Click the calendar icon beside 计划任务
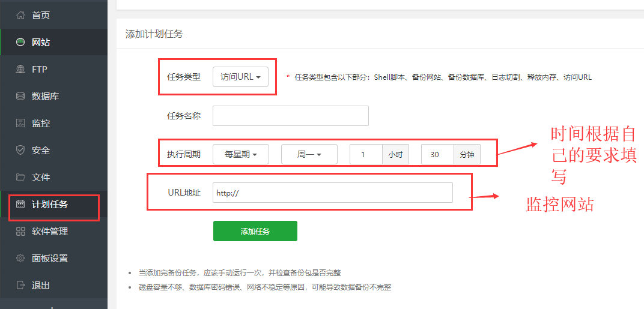This screenshot has width=644, height=309. click(20, 205)
